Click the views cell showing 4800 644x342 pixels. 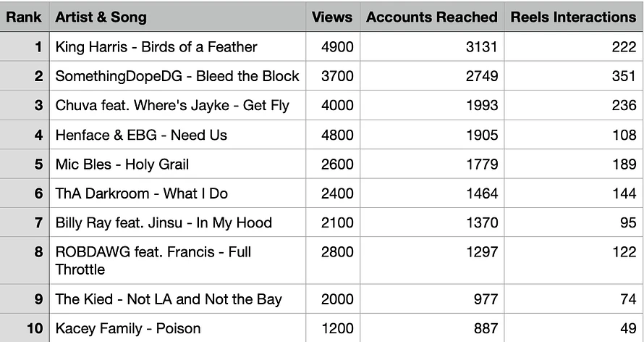coord(333,135)
